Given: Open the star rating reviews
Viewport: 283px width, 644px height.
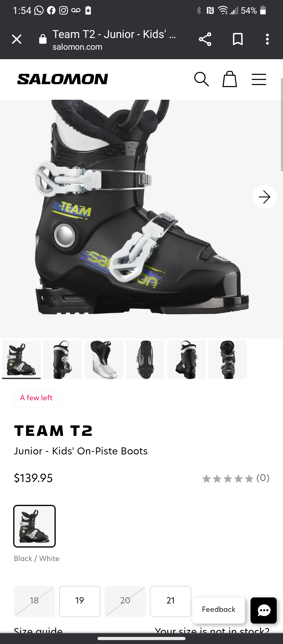Looking at the screenshot, I should tap(236, 479).
